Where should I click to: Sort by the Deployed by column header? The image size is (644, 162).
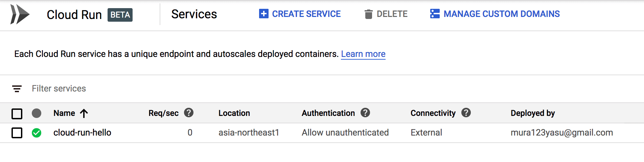coord(533,113)
